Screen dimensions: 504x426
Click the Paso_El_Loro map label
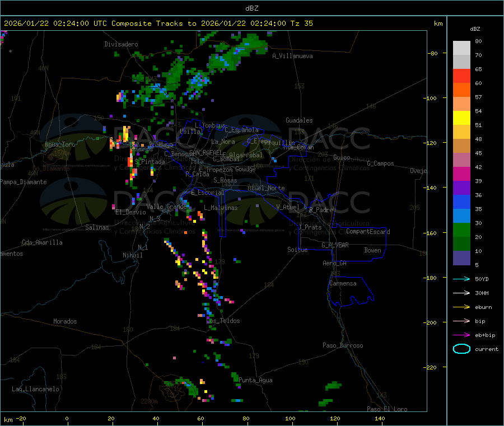pos(387,409)
